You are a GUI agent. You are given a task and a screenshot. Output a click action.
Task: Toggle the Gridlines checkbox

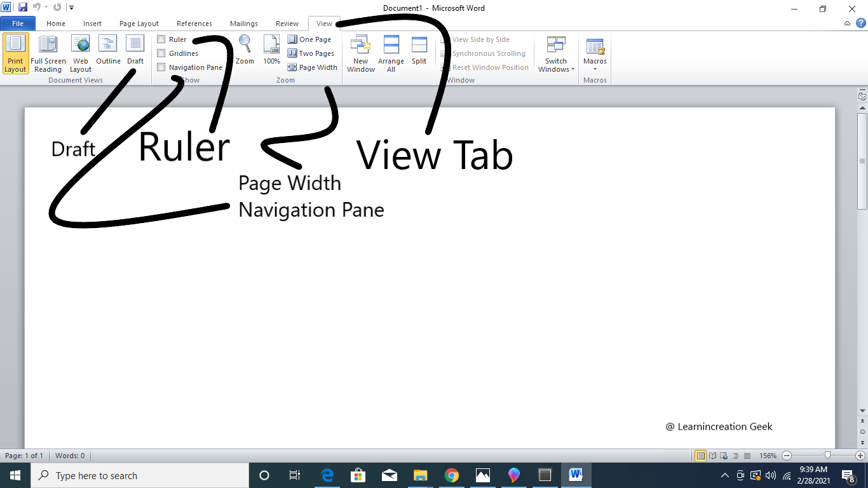161,53
